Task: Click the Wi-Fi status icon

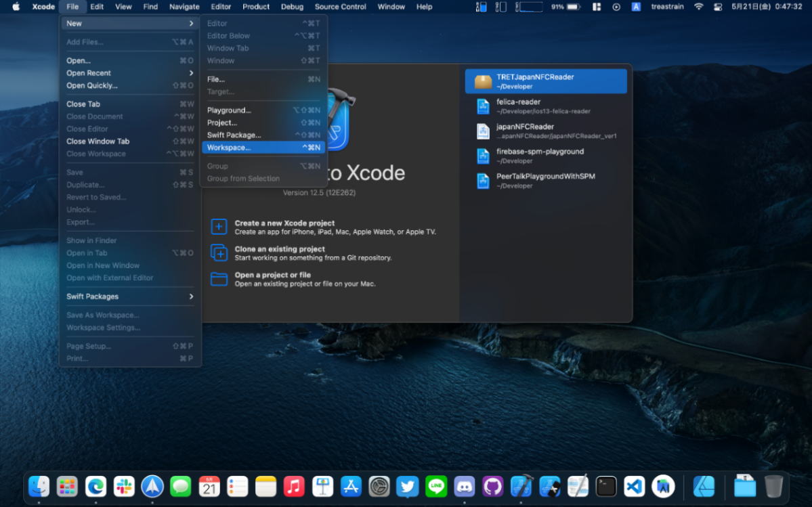Action: [x=698, y=7]
